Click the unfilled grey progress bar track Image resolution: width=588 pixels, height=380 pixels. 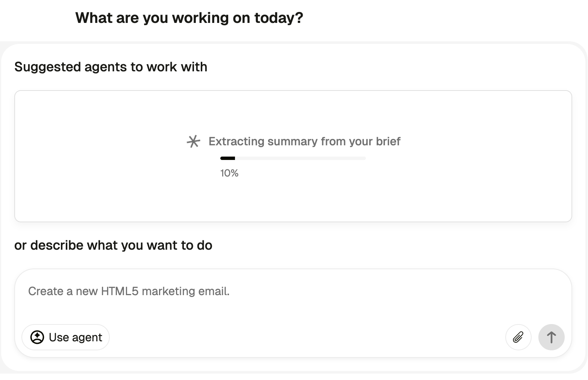[301, 158]
